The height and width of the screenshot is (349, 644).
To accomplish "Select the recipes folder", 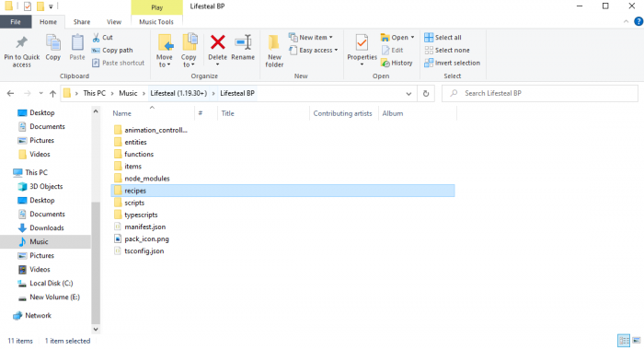I will click(282, 191).
